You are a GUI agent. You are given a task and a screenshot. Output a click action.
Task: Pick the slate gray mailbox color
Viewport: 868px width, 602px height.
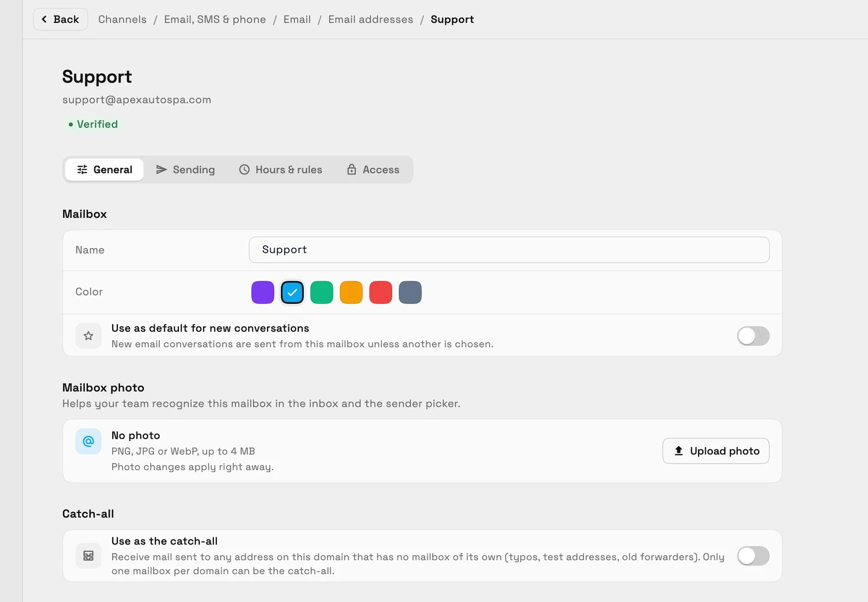(410, 293)
